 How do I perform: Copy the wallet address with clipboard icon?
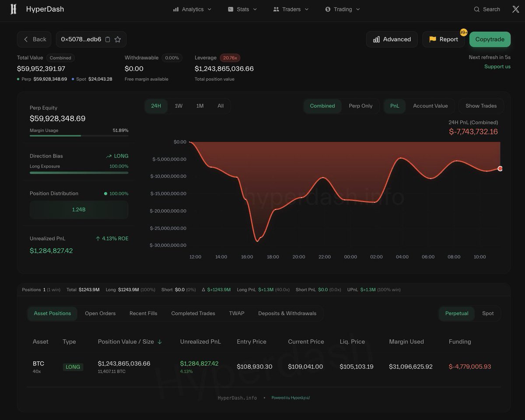pyautogui.click(x=108, y=39)
